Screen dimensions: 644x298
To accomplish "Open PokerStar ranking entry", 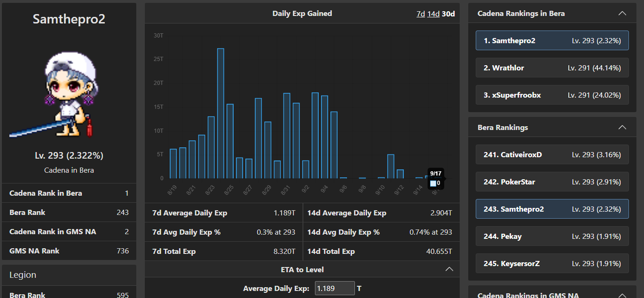I will coord(552,182).
